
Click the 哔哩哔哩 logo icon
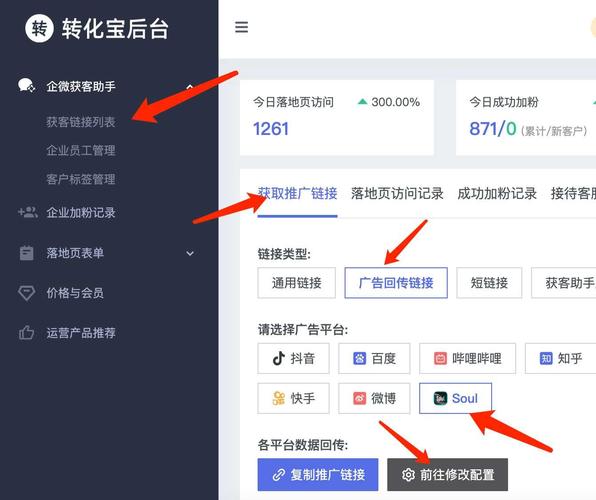click(440, 358)
